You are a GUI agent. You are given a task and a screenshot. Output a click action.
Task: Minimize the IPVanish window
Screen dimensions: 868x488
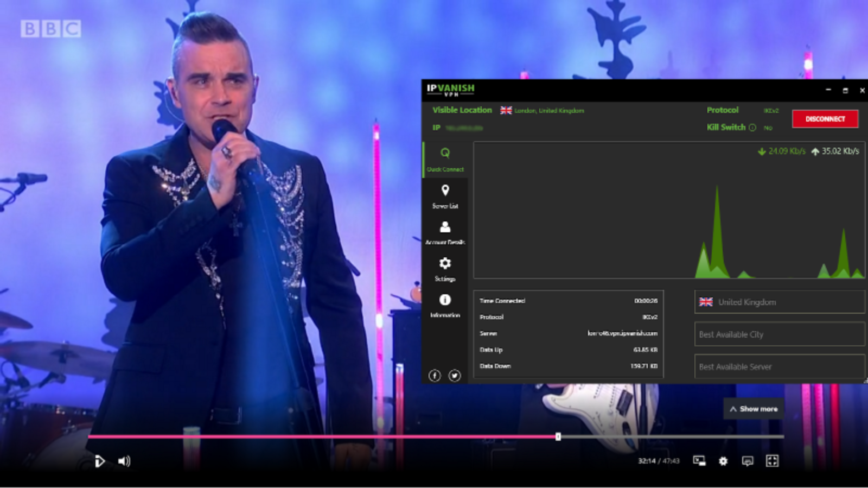pos(828,90)
